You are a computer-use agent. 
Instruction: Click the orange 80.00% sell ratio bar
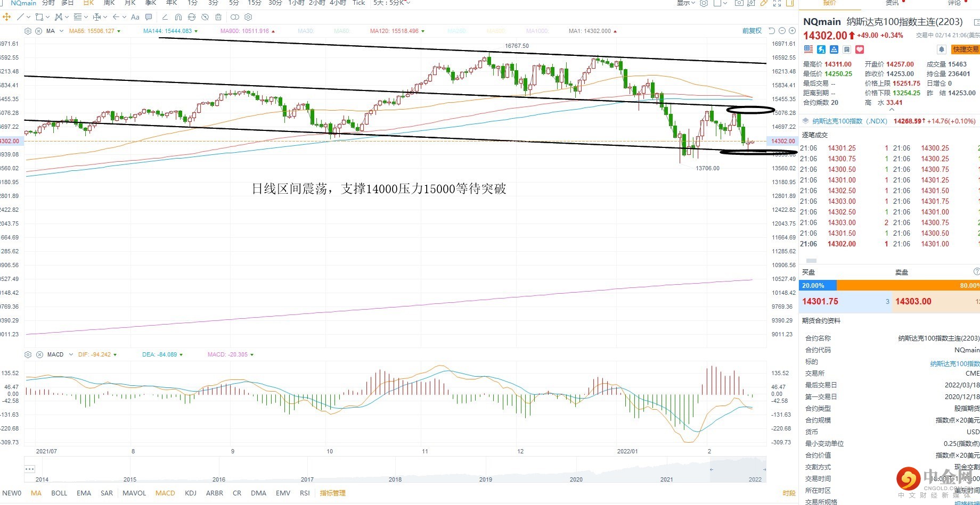pos(908,286)
